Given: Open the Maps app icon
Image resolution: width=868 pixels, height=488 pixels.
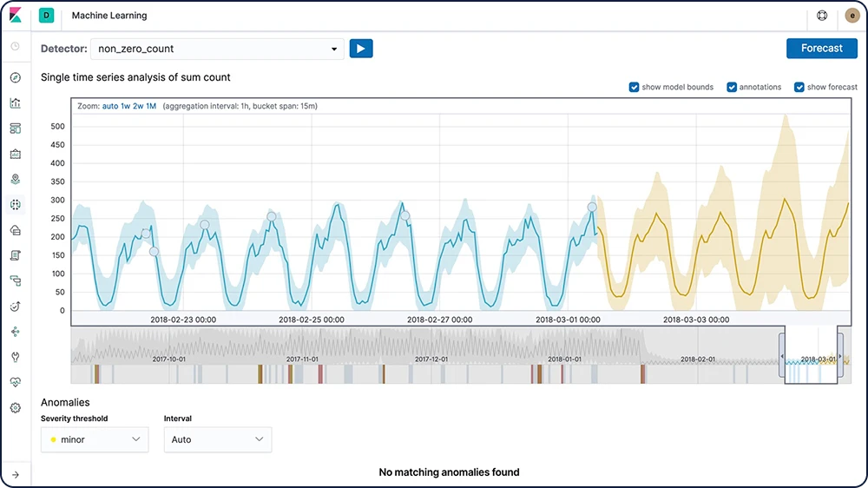Looking at the screenshot, I should [x=15, y=180].
